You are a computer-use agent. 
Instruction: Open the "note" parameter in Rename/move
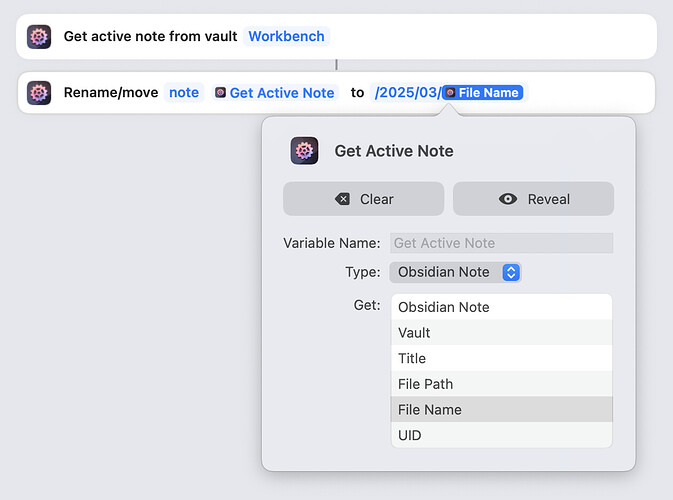184,93
